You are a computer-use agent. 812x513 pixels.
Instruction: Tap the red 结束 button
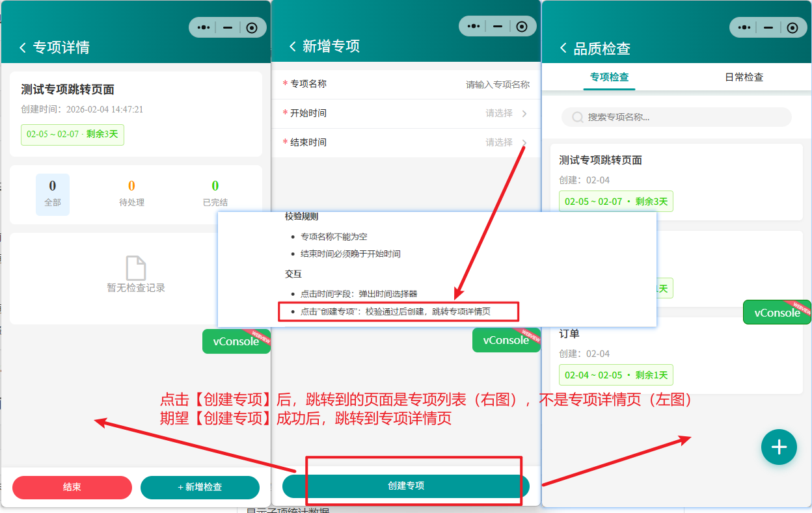72,487
